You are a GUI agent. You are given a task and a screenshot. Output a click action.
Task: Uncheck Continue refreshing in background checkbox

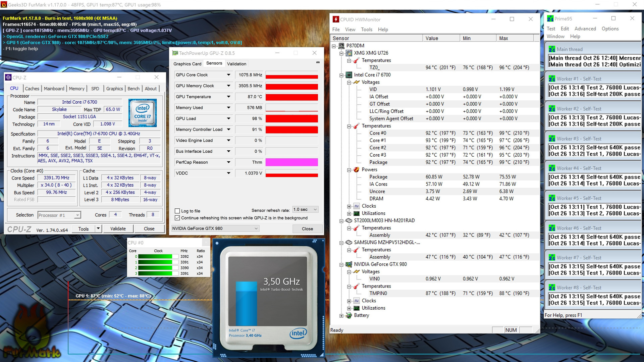177,218
